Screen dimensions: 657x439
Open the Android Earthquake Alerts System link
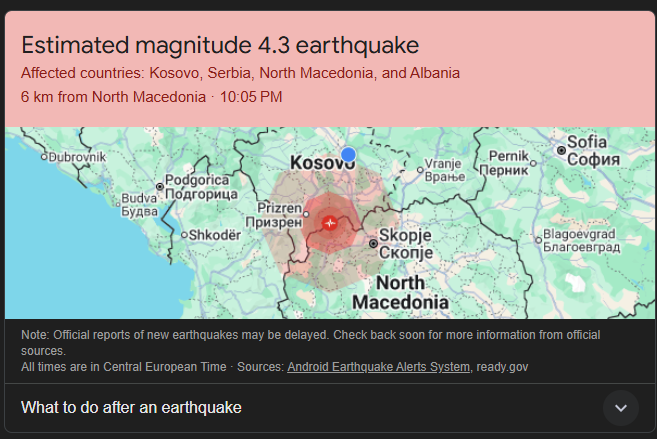click(x=378, y=367)
